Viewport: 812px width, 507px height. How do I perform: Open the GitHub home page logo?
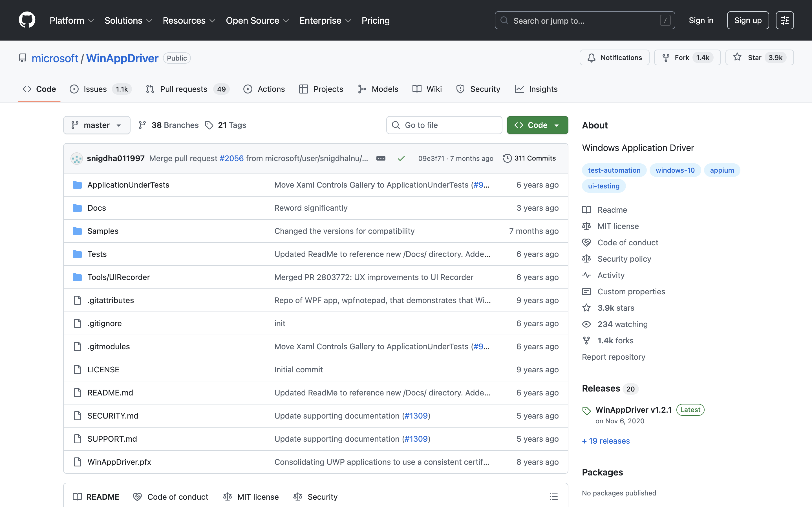[27, 20]
